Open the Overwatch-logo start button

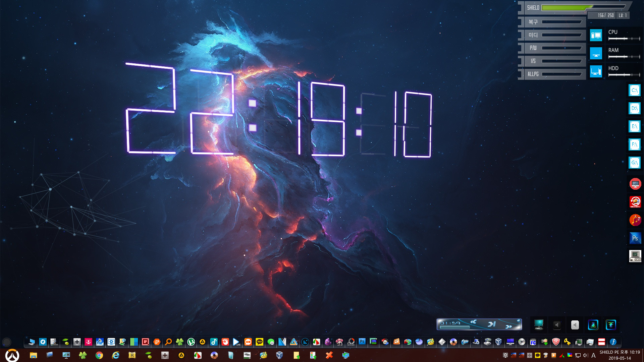(12, 355)
